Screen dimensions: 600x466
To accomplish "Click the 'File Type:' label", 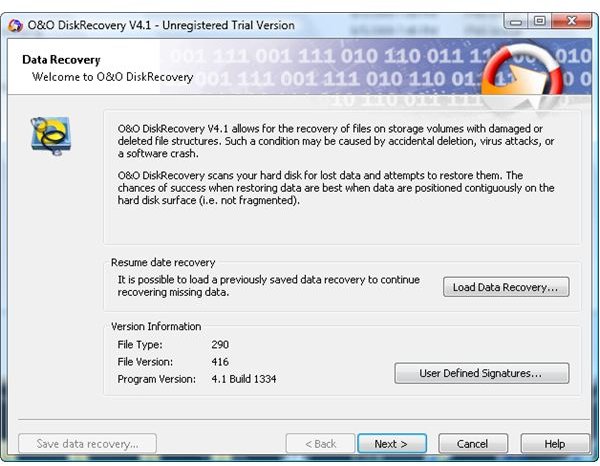I will pos(140,344).
